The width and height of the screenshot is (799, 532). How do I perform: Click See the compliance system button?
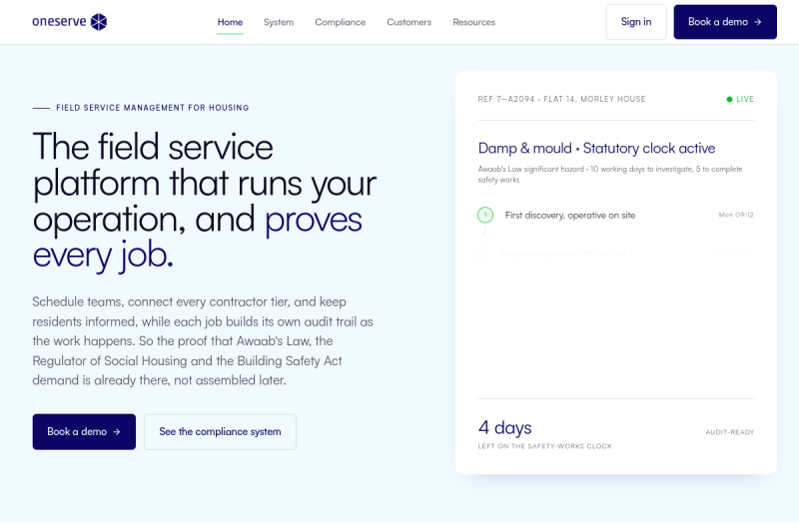click(x=220, y=432)
